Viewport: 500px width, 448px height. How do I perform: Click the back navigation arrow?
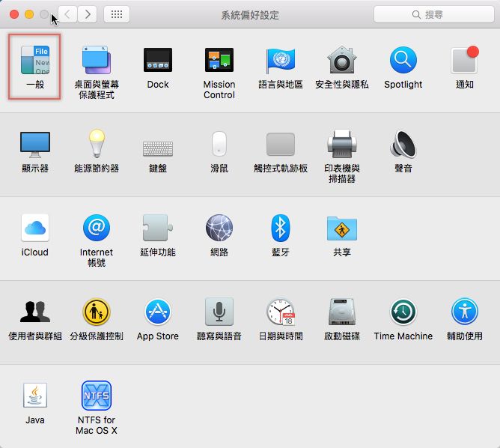(x=67, y=14)
